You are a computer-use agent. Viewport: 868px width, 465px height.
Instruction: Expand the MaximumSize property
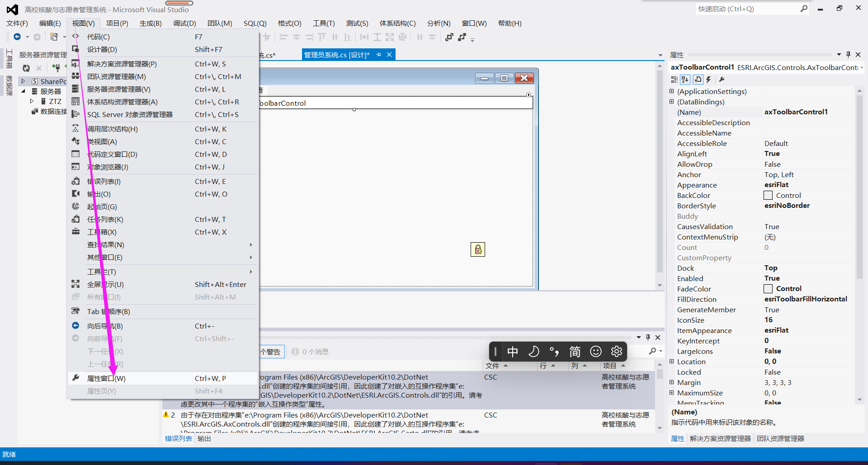[672, 393]
